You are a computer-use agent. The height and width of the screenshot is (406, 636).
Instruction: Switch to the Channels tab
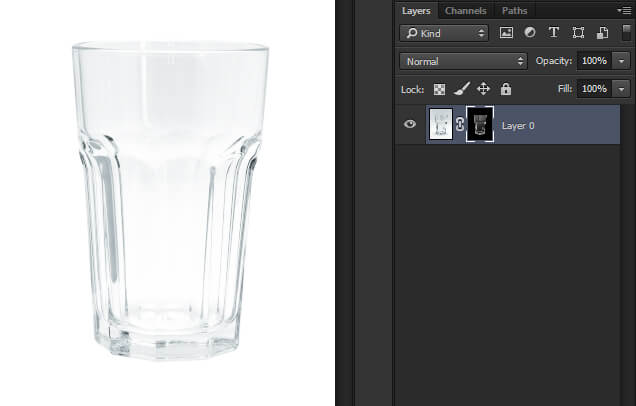tap(465, 10)
